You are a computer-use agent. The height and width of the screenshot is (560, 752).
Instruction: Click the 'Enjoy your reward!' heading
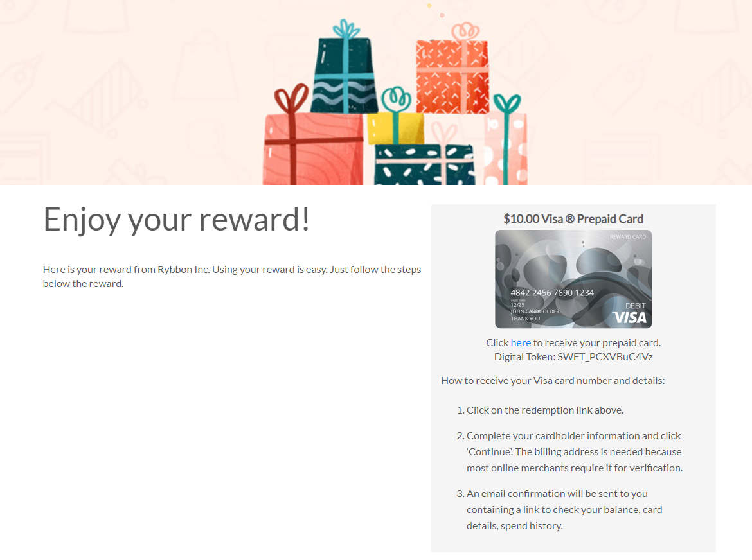click(177, 220)
